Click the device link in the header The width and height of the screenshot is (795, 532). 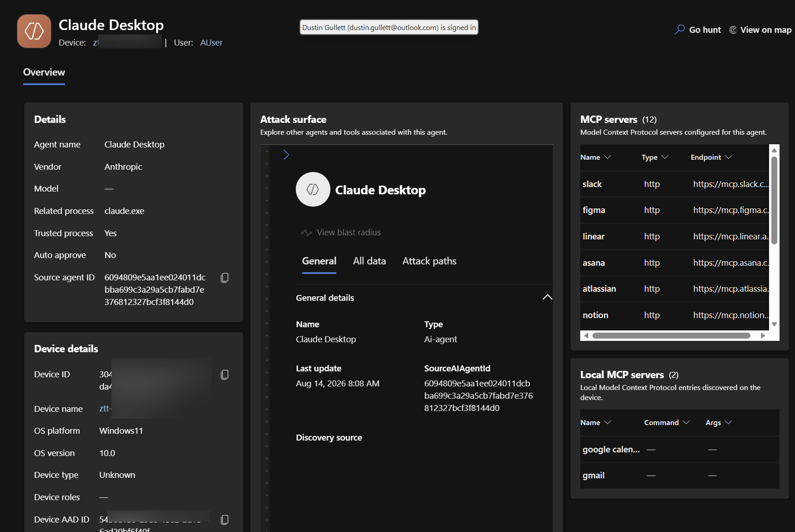point(127,43)
